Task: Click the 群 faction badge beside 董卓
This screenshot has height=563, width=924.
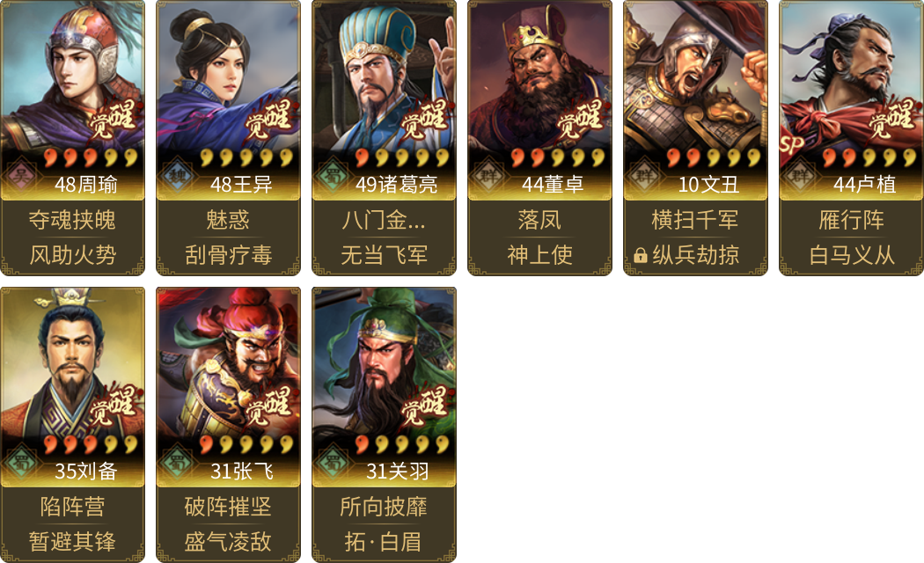Action: (x=488, y=175)
